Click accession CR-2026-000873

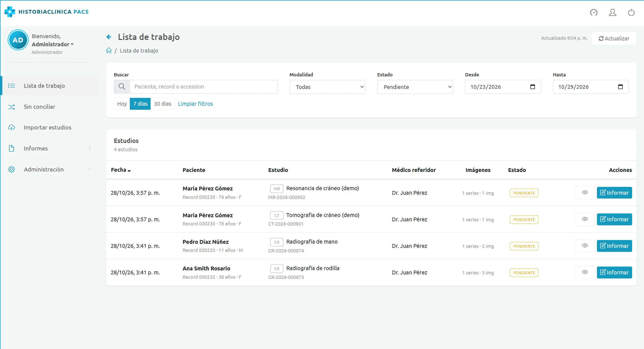(x=286, y=277)
